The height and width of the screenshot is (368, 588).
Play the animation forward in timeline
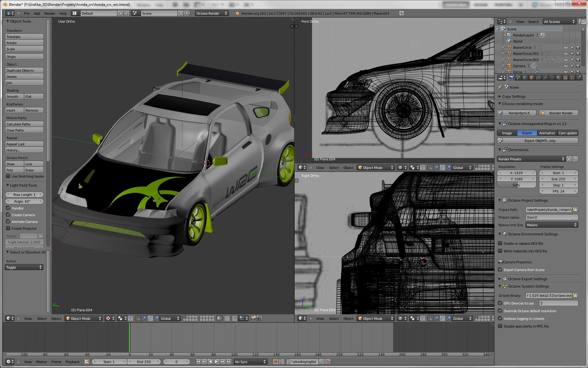pos(216,362)
